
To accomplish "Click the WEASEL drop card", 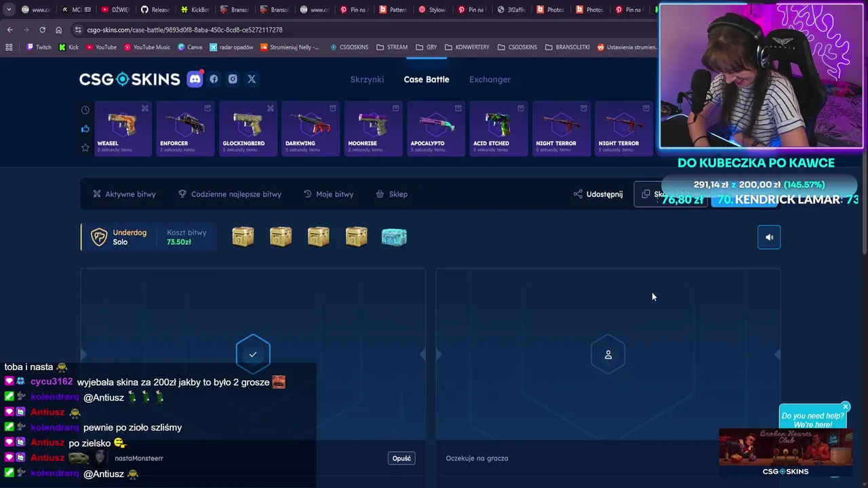I will tap(123, 128).
